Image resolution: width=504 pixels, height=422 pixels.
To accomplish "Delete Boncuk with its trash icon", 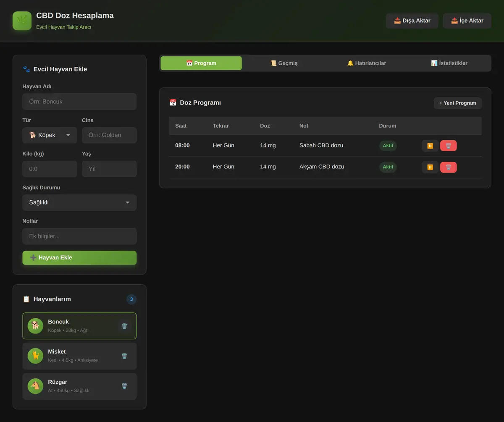I will click(x=124, y=326).
